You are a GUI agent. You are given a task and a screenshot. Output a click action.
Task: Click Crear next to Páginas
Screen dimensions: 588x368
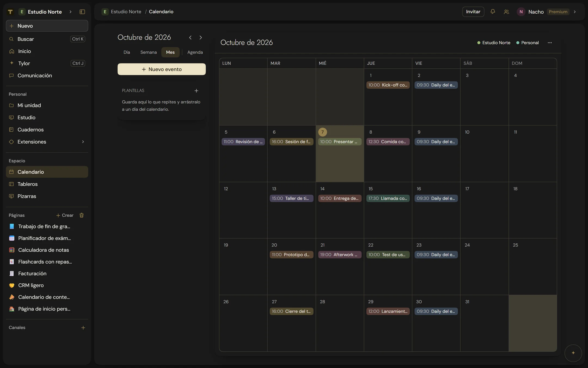[65, 215]
